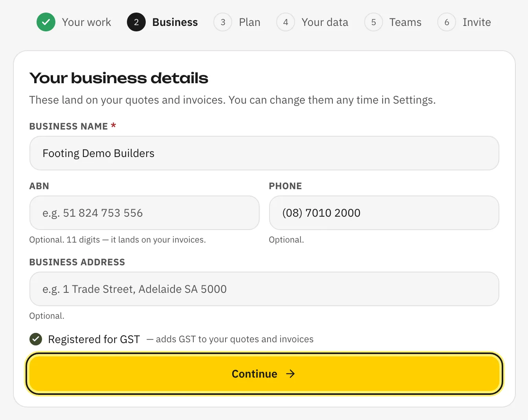
Task: Click the 'BUSINESS ADDRESS' field label
Action: pos(77,262)
